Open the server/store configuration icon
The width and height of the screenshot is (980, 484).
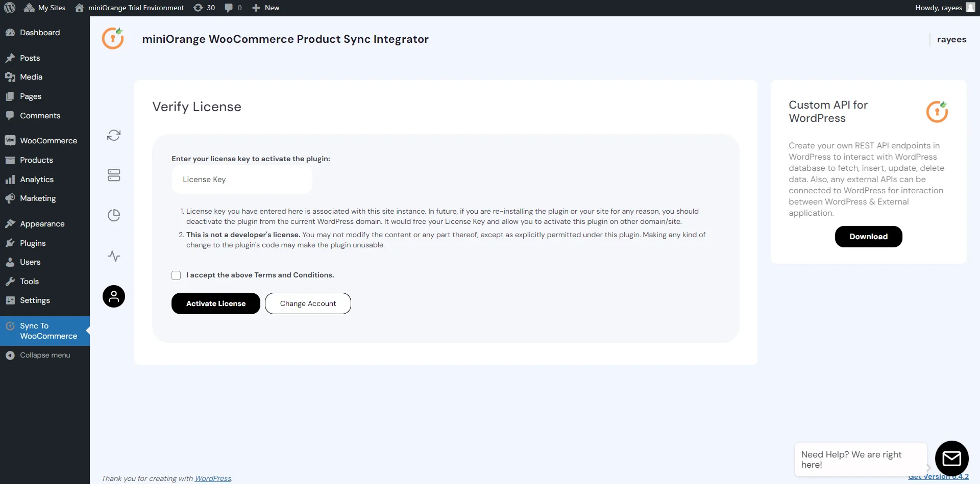pyautogui.click(x=114, y=175)
